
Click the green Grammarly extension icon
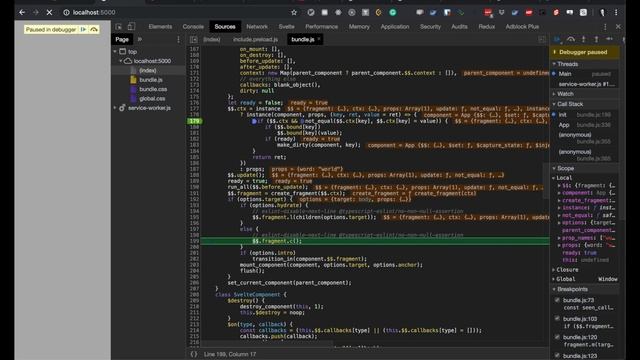pyautogui.click(x=393, y=13)
